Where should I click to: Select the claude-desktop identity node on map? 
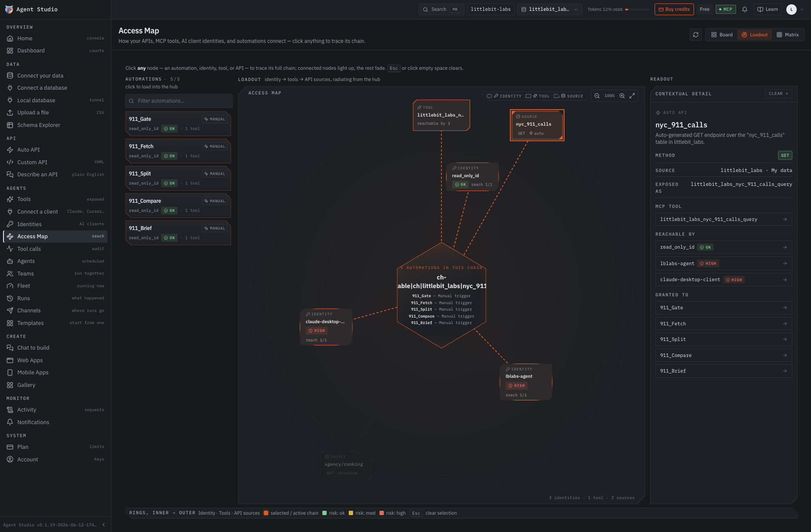[326, 327]
